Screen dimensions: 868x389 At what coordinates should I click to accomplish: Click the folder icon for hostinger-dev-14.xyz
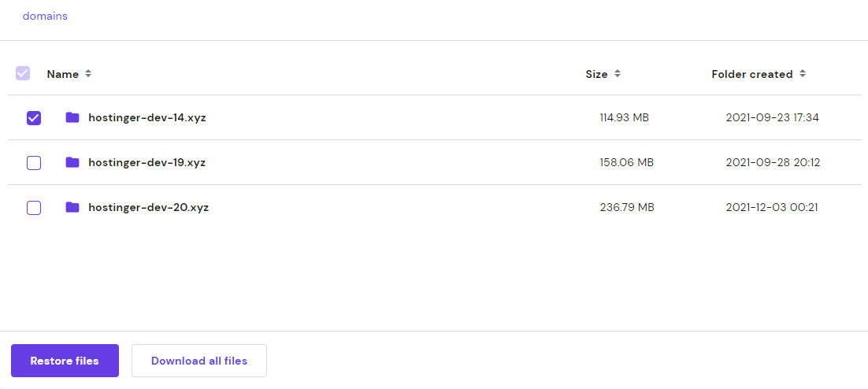72,117
